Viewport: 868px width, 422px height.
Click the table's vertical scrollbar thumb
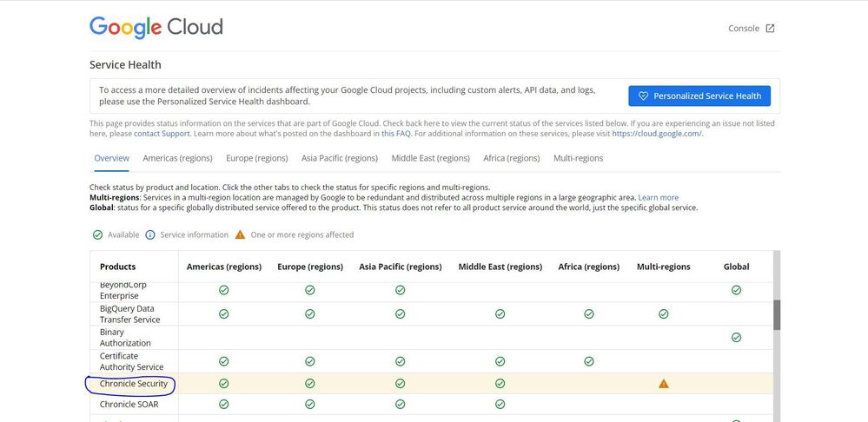pos(777,315)
